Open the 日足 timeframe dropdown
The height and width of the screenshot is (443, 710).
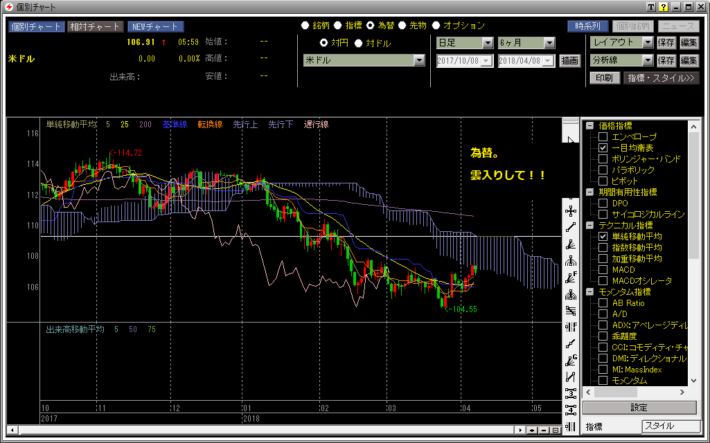pyautogui.click(x=487, y=44)
